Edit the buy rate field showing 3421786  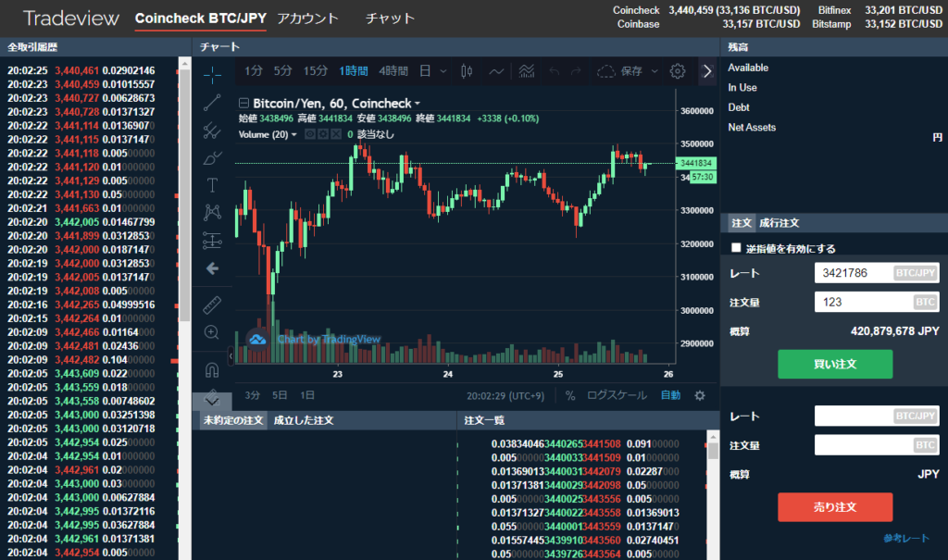tap(877, 273)
